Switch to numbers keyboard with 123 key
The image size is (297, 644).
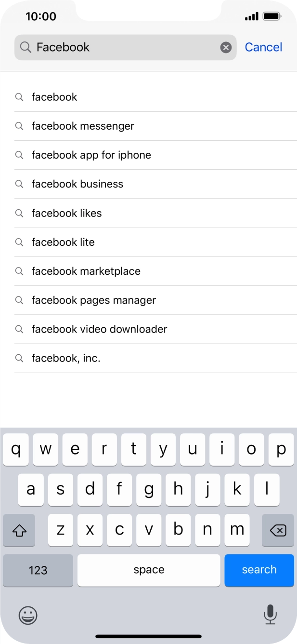point(38,570)
